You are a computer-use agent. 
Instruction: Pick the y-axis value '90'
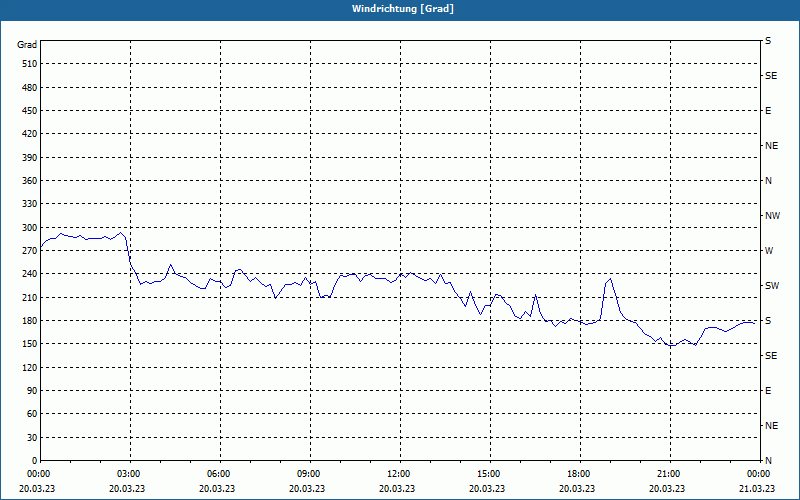(32, 391)
